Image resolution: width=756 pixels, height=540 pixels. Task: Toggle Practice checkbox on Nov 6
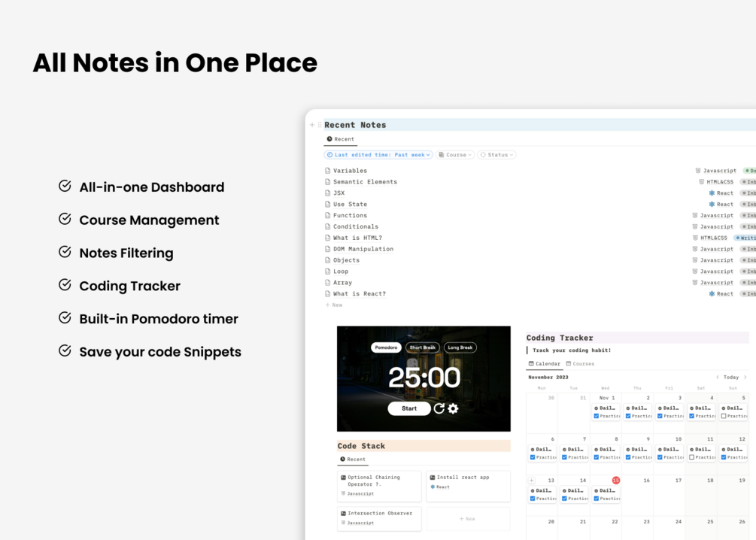(533, 457)
